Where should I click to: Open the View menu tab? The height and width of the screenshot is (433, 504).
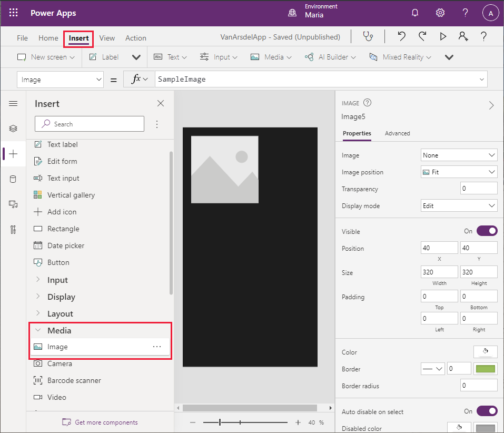[107, 38]
